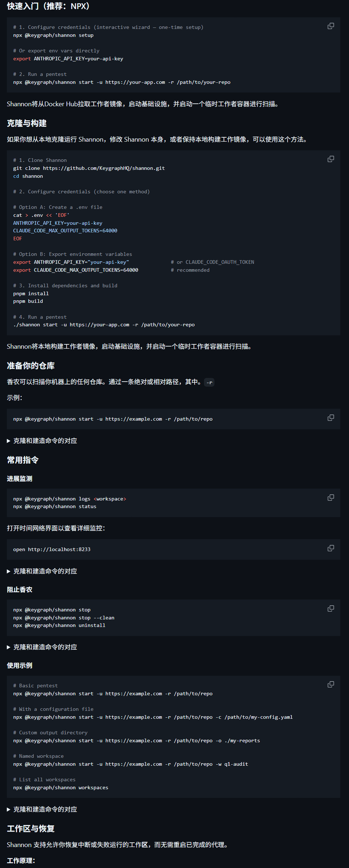Expand 克隆和建造命令的对应 below the example command

(44, 441)
